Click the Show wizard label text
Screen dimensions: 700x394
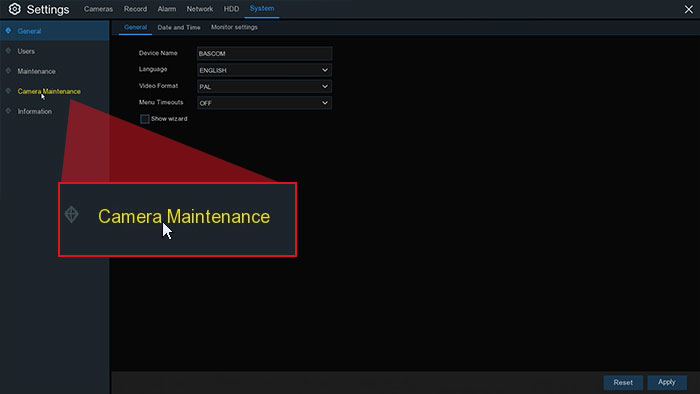coord(169,119)
